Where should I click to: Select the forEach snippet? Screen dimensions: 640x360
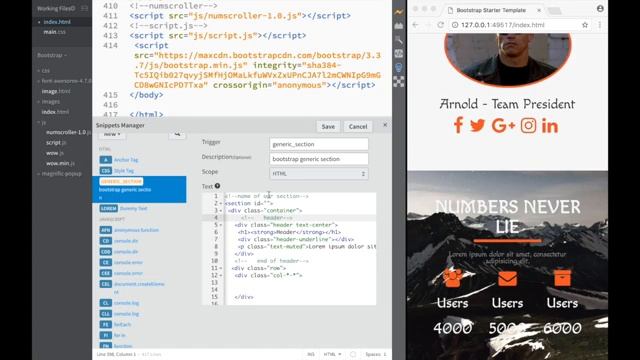[116, 324]
